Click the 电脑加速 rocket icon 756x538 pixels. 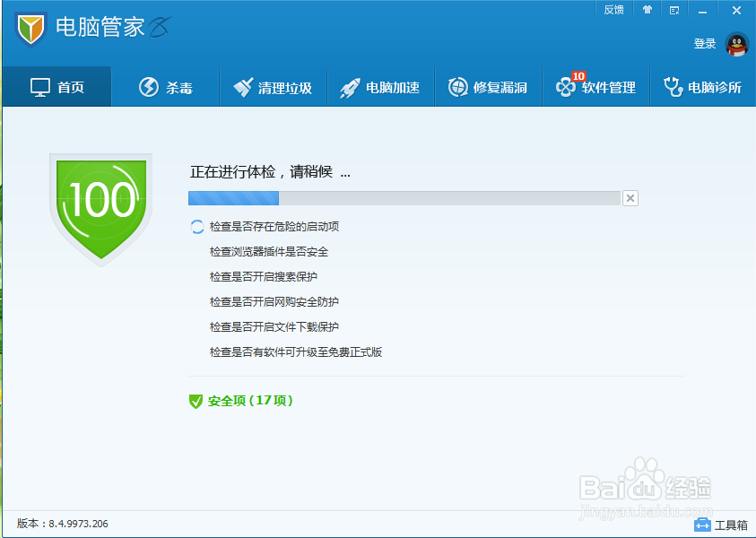(350, 86)
